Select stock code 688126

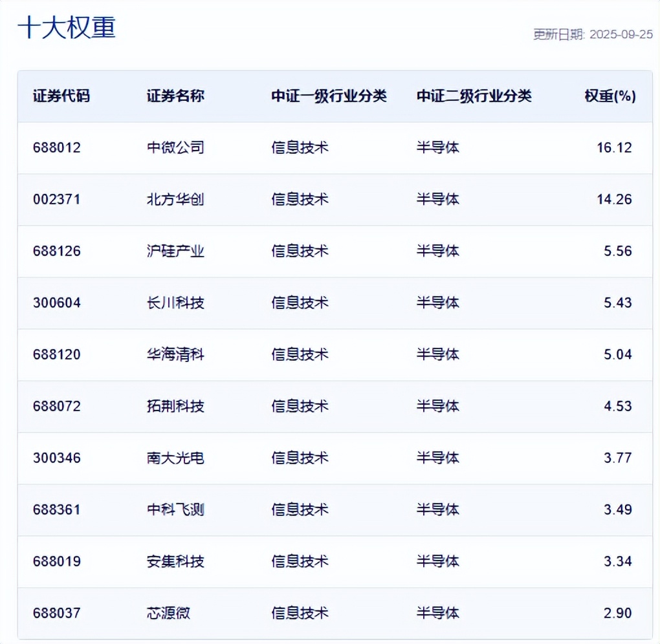(x=57, y=251)
